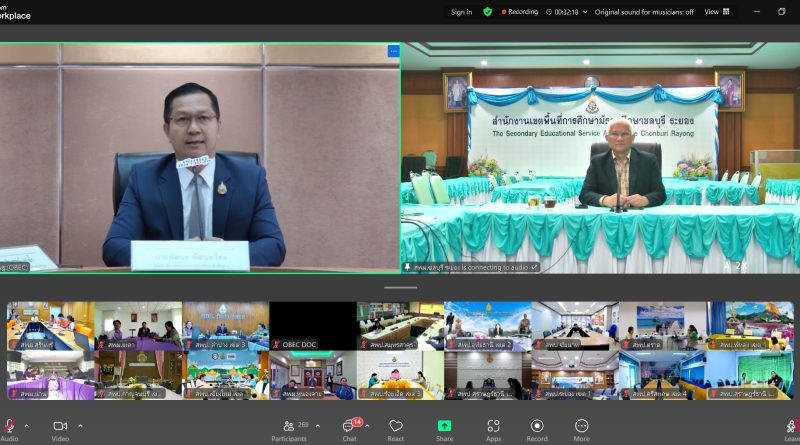Expand video options arrow beside Video

tap(80, 426)
